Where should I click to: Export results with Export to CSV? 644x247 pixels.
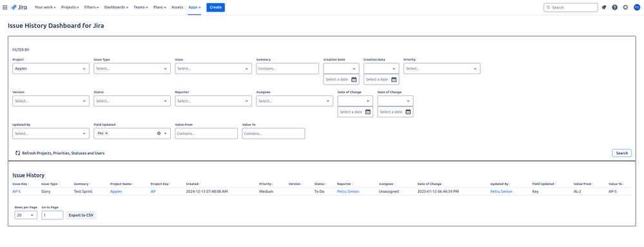tap(81, 215)
